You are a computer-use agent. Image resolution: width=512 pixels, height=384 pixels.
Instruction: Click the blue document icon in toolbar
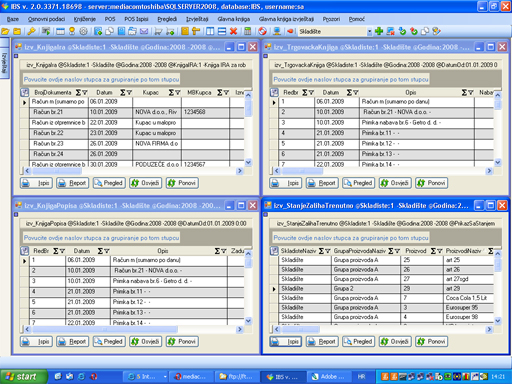[x=121, y=31]
